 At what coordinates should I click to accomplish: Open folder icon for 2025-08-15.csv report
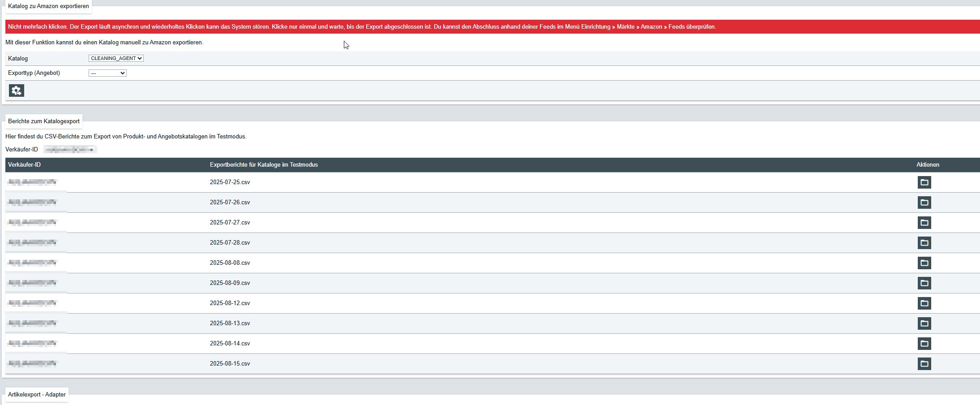coord(924,364)
